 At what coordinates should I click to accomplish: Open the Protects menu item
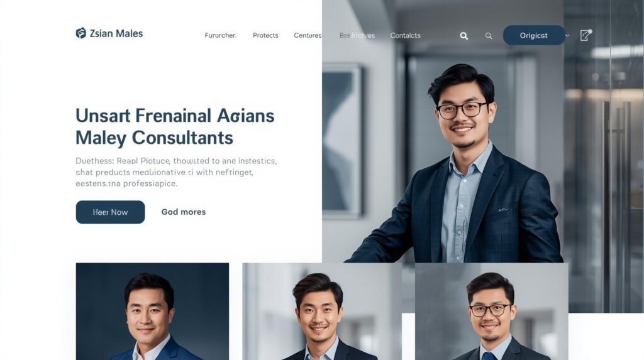pos(265,35)
